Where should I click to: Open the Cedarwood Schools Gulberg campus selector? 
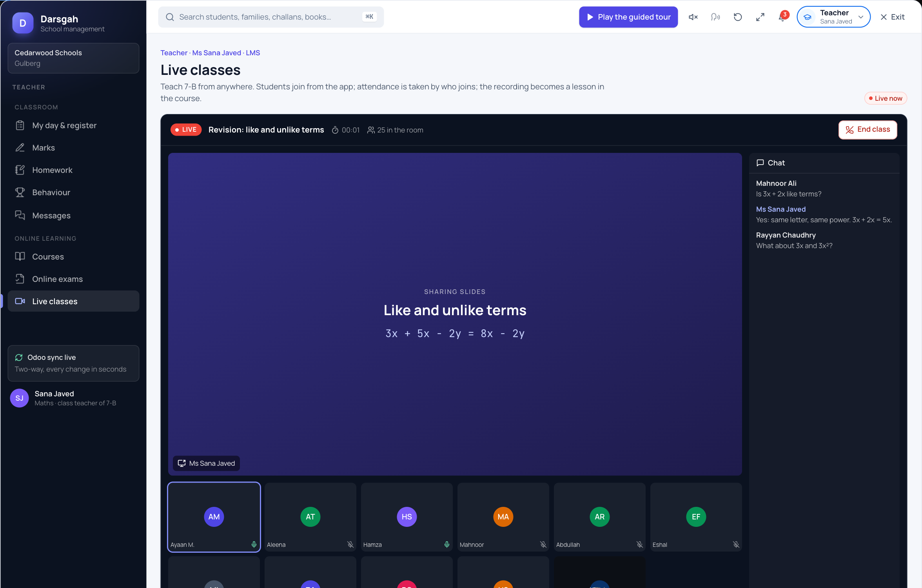point(73,58)
